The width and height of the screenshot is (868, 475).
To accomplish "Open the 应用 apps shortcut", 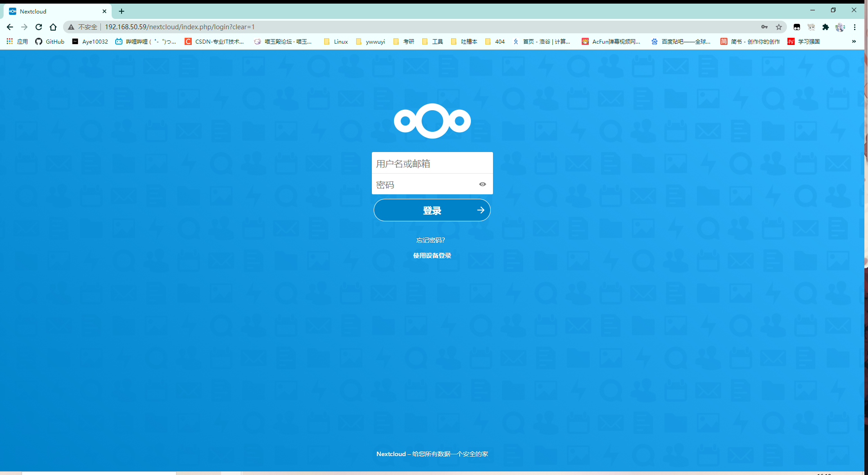I will (x=17, y=41).
